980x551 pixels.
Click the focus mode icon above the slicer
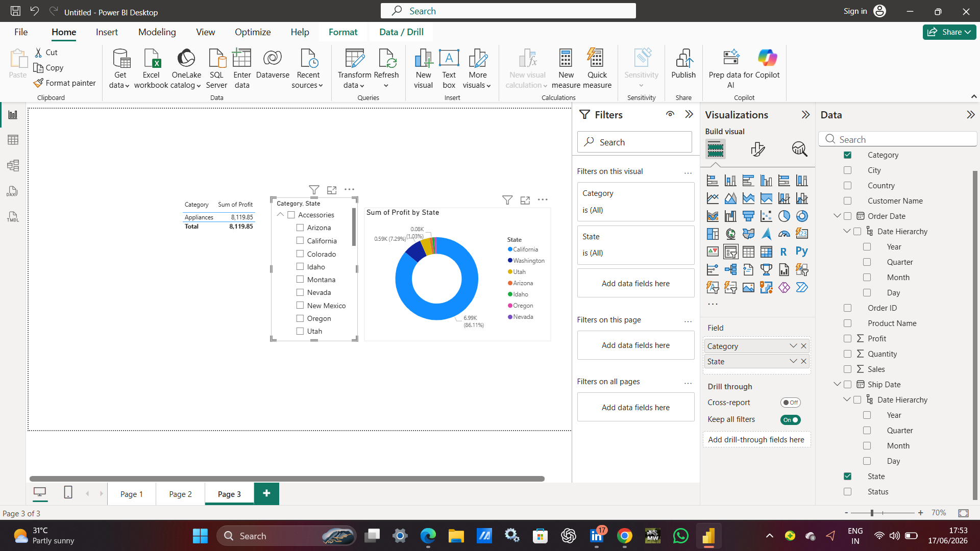[332, 190]
